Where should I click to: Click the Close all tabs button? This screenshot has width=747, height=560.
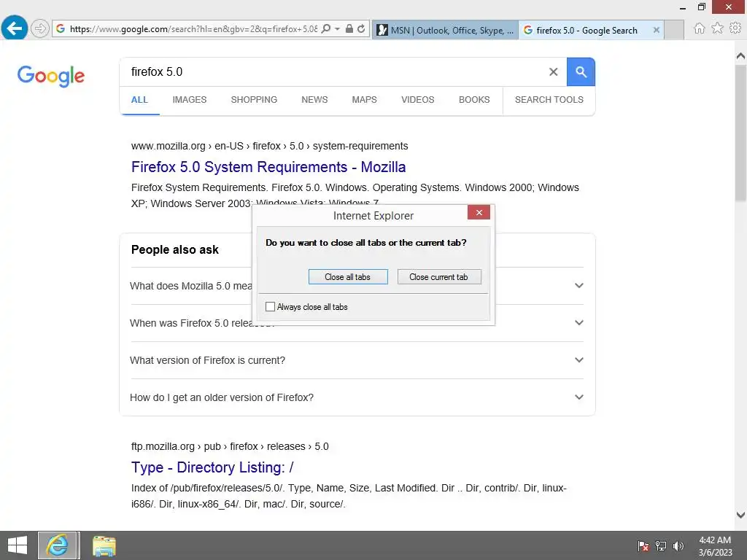coord(348,276)
